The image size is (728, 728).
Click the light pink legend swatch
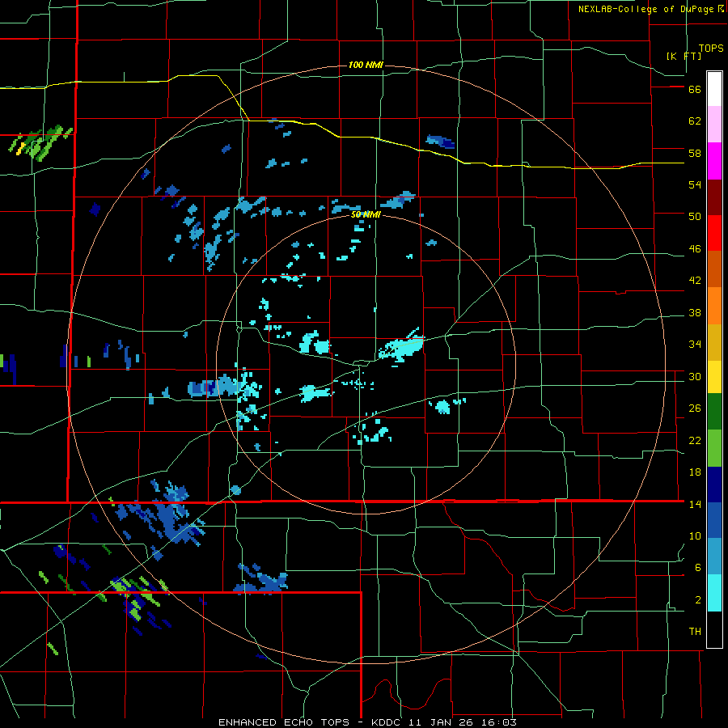(714, 125)
